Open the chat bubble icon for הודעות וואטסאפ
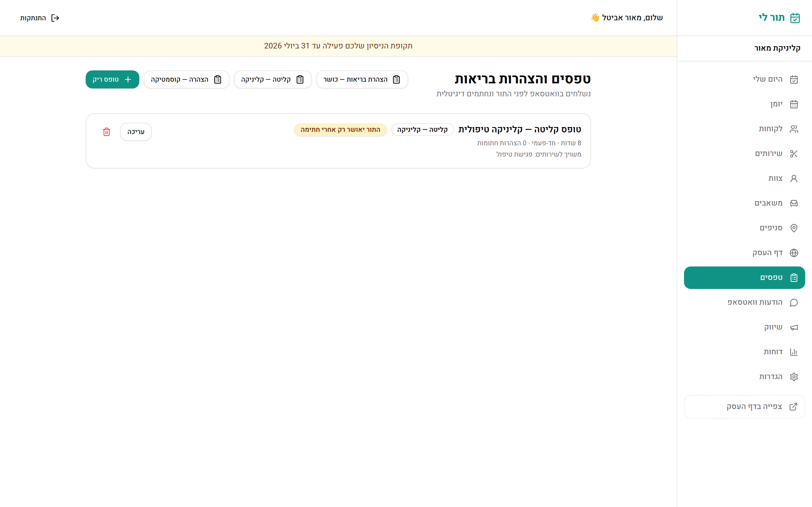 pyautogui.click(x=794, y=303)
